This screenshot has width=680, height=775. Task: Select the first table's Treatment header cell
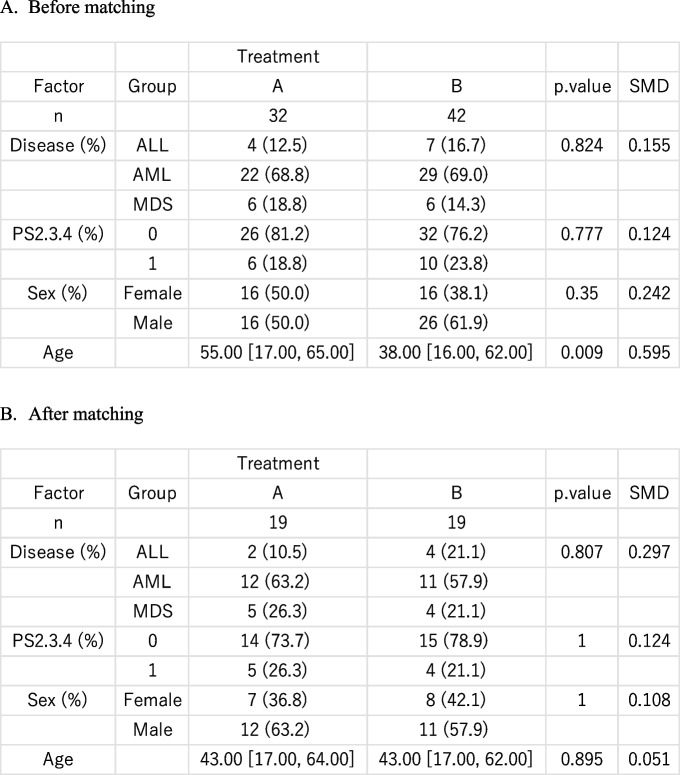click(x=278, y=56)
